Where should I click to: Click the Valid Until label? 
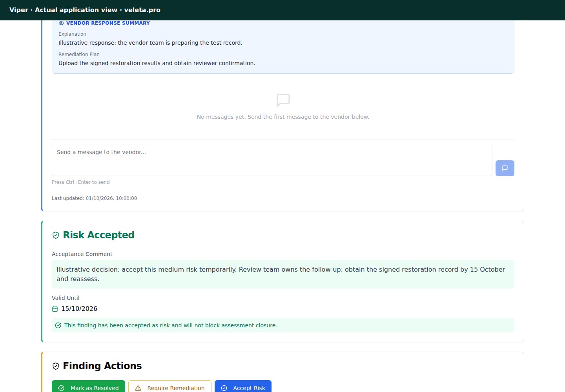click(x=66, y=298)
